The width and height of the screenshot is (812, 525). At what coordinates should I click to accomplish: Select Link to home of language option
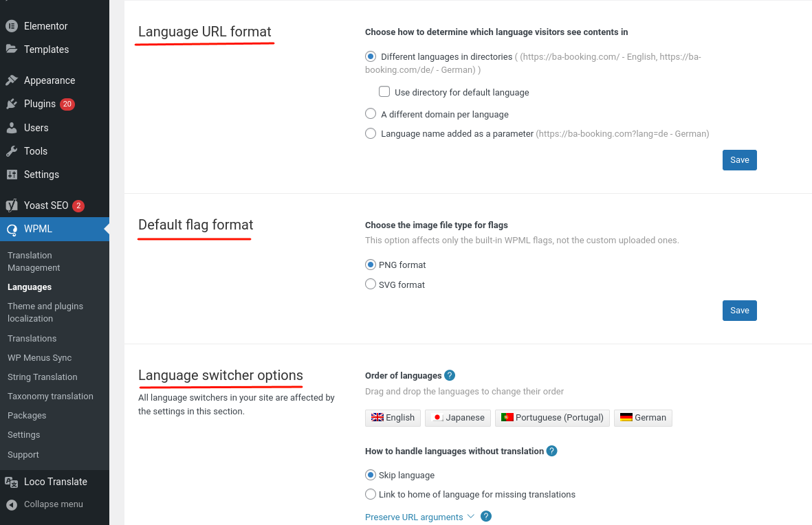pyautogui.click(x=371, y=494)
